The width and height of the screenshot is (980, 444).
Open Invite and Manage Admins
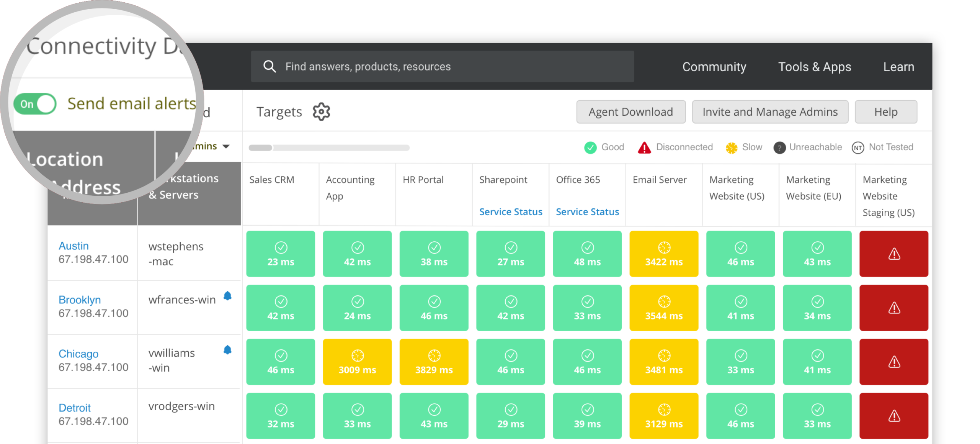click(x=769, y=111)
